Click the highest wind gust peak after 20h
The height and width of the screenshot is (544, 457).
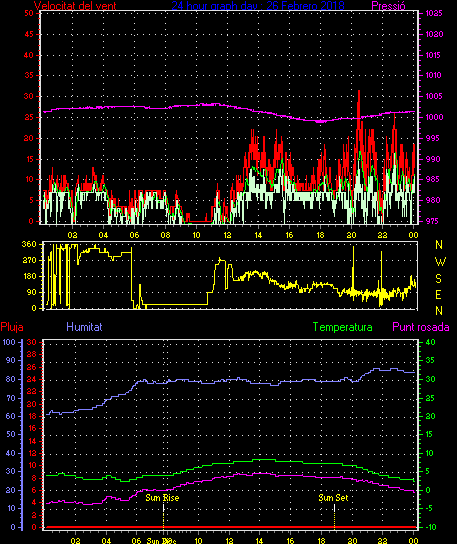tap(359, 91)
